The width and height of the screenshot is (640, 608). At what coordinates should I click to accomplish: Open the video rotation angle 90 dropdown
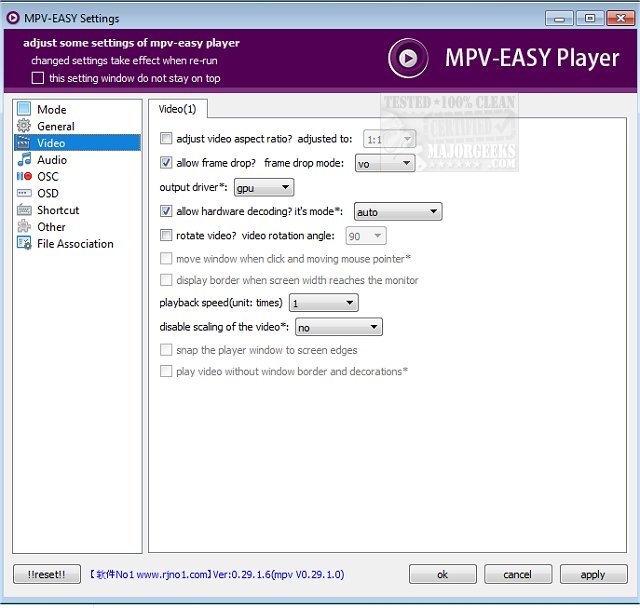point(366,236)
